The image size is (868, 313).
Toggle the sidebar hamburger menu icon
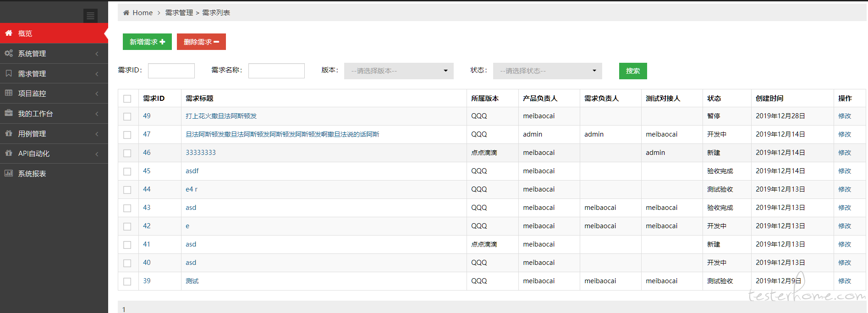[90, 16]
